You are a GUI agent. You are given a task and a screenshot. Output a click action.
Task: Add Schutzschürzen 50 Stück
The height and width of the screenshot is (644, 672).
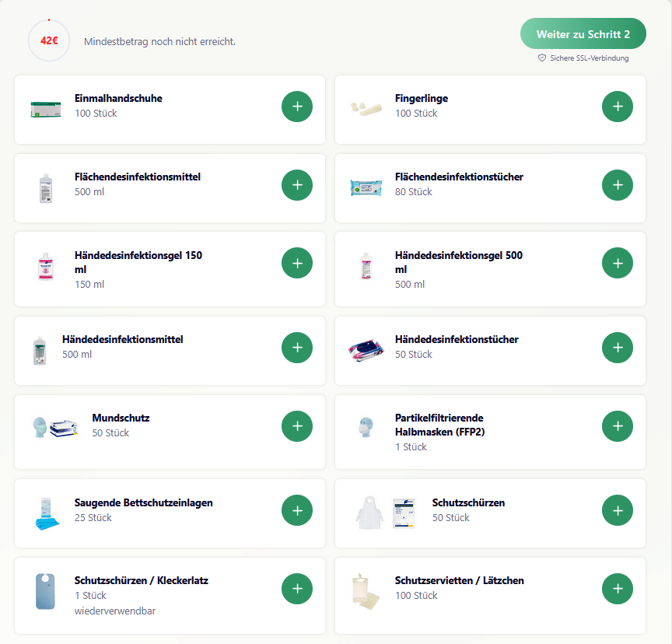618,511
